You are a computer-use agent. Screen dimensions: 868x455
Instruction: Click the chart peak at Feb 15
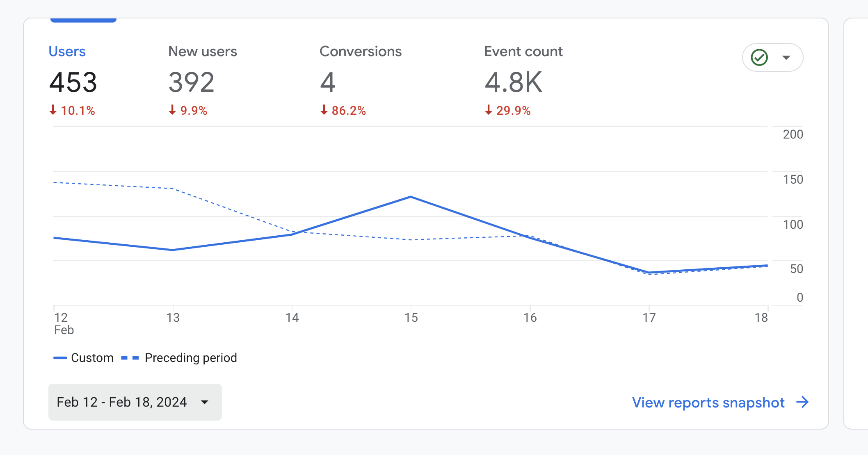pos(411,196)
